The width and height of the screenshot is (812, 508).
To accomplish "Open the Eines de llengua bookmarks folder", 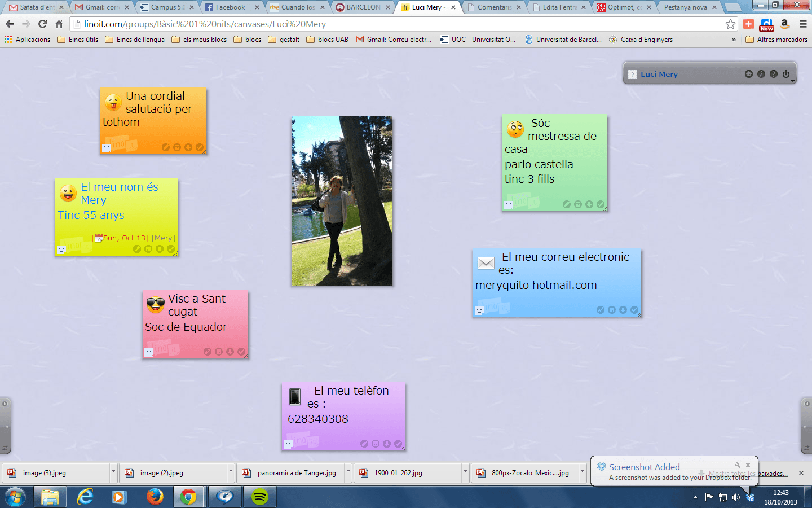I will coord(135,40).
